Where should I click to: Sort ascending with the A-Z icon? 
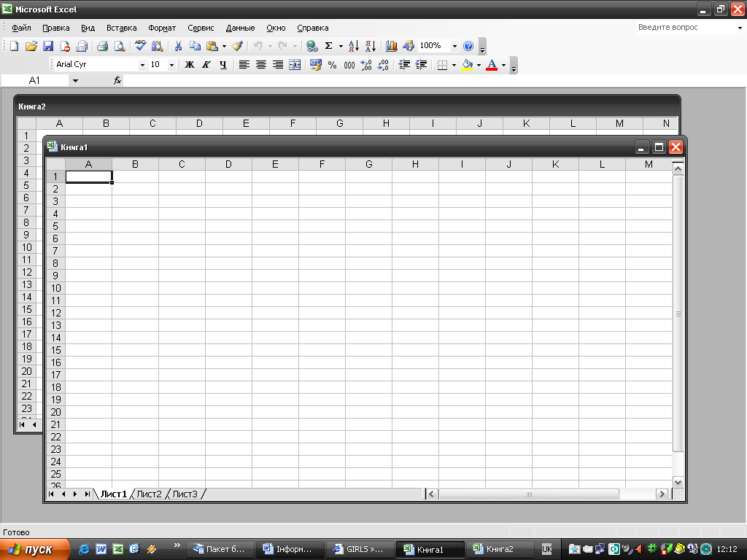pyautogui.click(x=354, y=46)
